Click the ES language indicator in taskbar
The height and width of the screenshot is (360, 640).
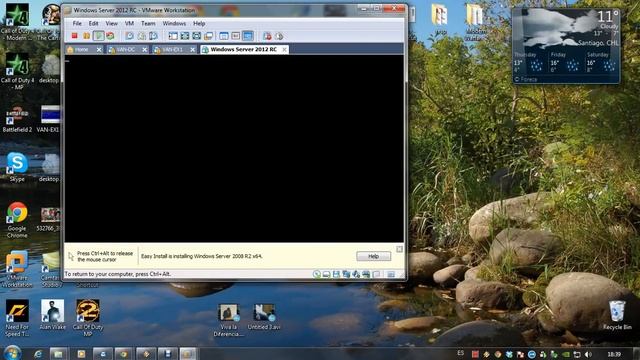coord(460,353)
